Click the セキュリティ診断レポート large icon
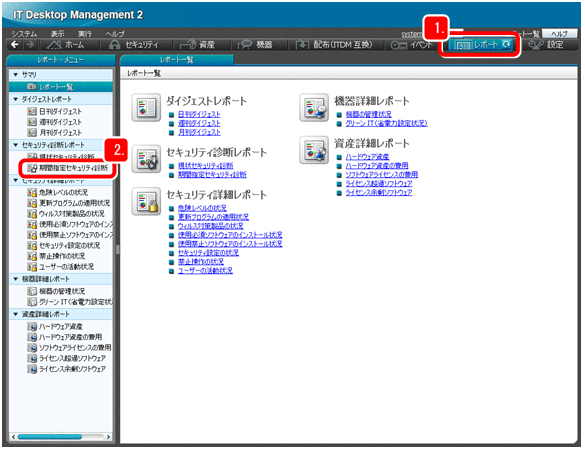Viewport: 585px width, 451px height. point(146,159)
